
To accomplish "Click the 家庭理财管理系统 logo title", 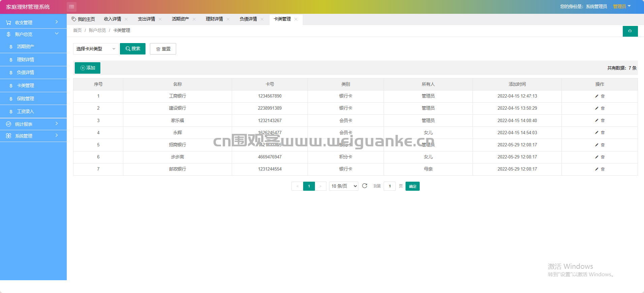I will pos(28,7).
